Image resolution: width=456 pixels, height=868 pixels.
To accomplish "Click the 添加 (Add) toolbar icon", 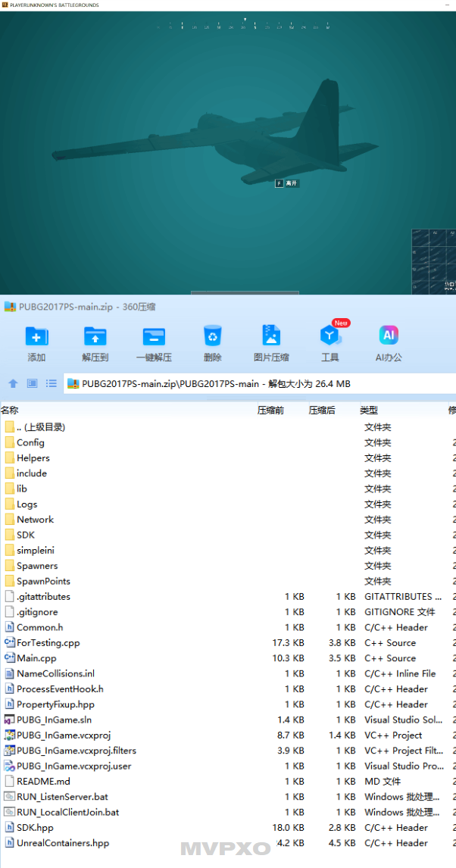I will tap(36, 336).
